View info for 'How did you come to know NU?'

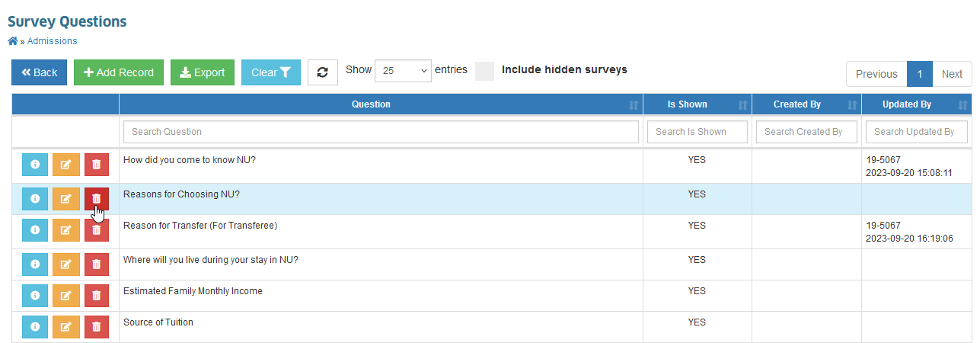[35, 165]
